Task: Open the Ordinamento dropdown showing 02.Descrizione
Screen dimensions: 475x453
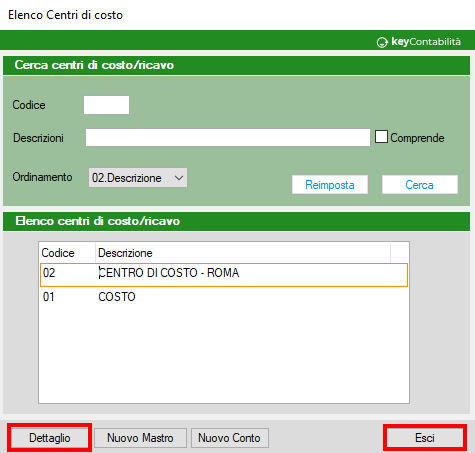Action: [x=138, y=178]
